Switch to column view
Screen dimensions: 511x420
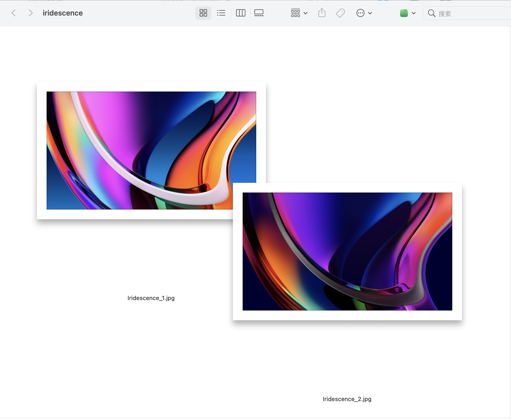240,13
